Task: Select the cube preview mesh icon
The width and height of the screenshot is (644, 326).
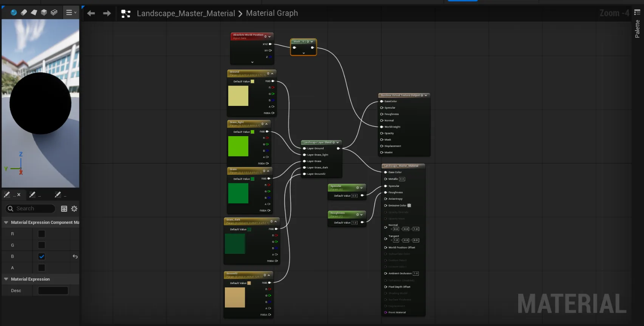Action: pos(44,12)
